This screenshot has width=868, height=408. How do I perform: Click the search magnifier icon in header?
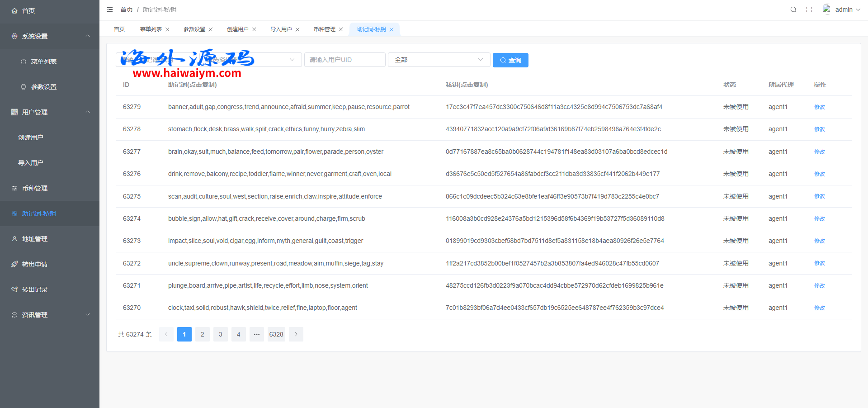tap(793, 9)
